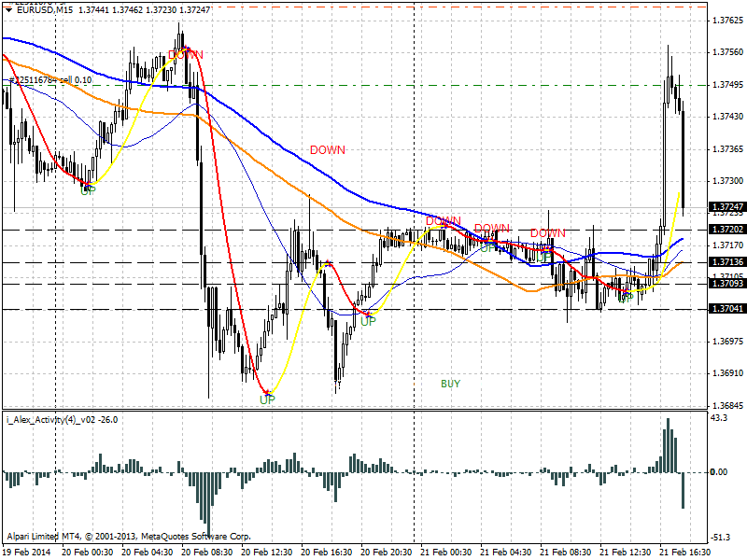Viewport: 747px width, 560px height.
Task: Click the black triangle beside EURUSD,M15
Action: tap(8, 10)
